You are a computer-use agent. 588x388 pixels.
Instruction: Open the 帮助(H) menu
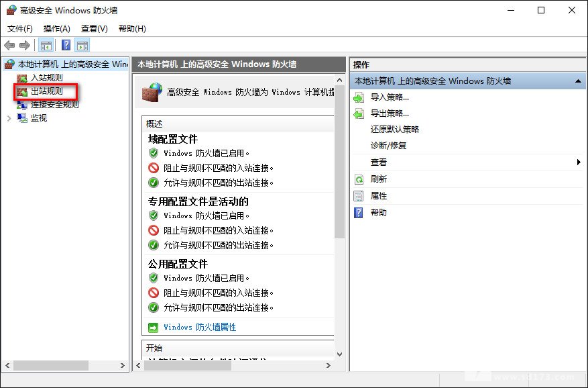click(132, 29)
